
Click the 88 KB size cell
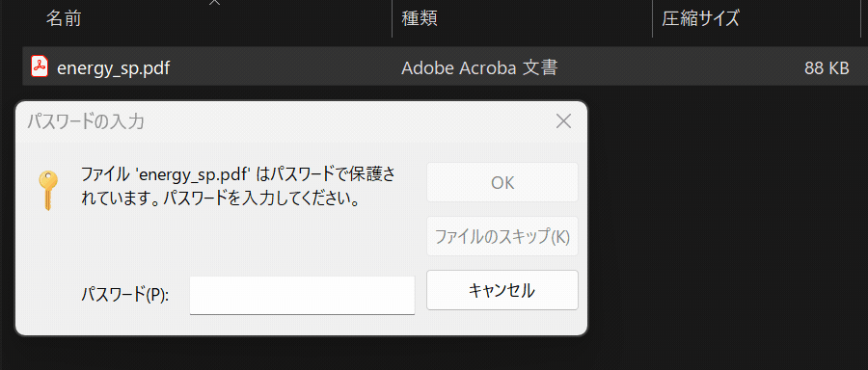(x=827, y=68)
